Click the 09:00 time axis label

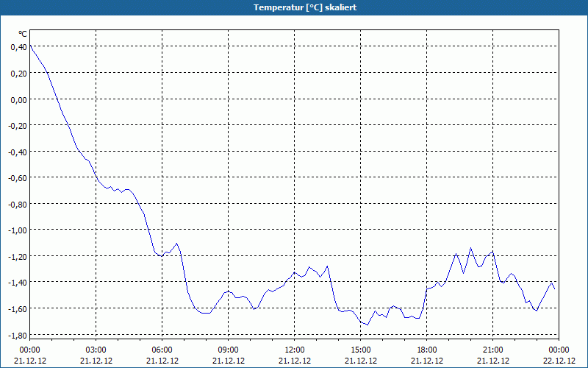[x=229, y=350]
